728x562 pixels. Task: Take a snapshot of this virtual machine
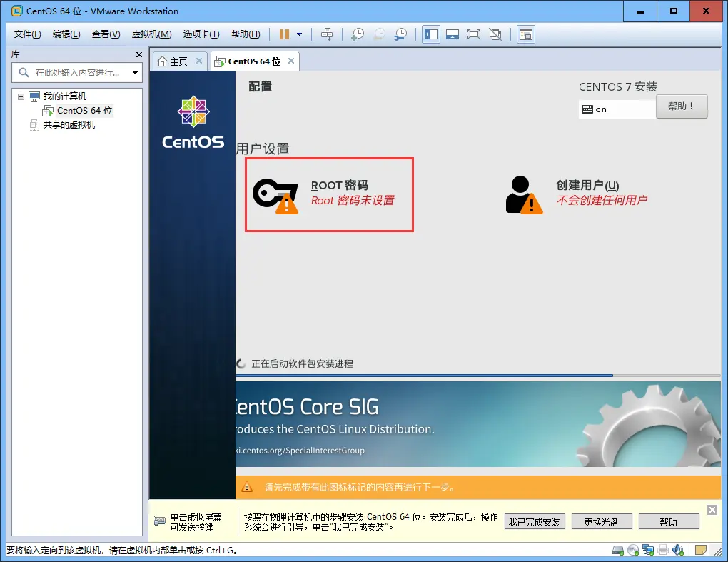click(x=358, y=34)
